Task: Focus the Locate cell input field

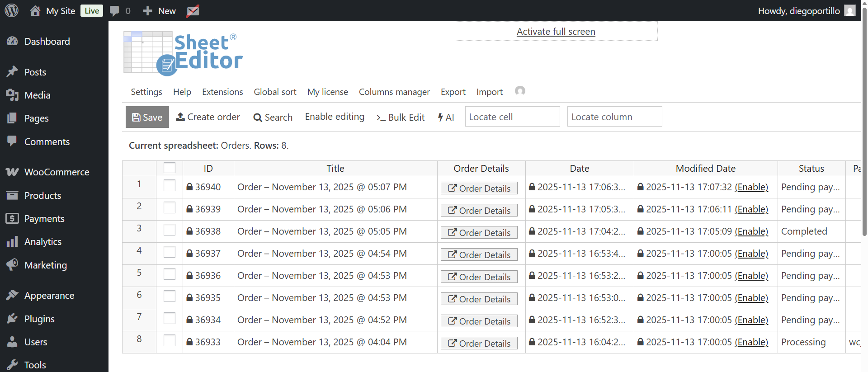Action: pyautogui.click(x=512, y=117)
